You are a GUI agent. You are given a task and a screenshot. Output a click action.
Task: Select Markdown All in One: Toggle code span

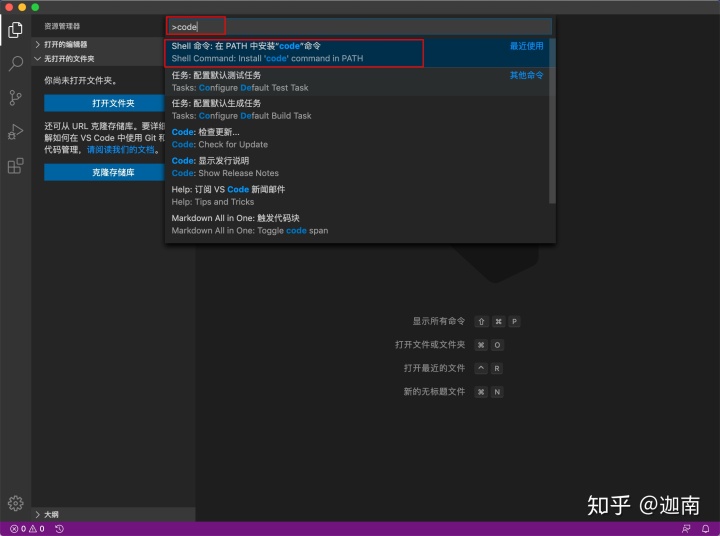click(x=357, y=224)
